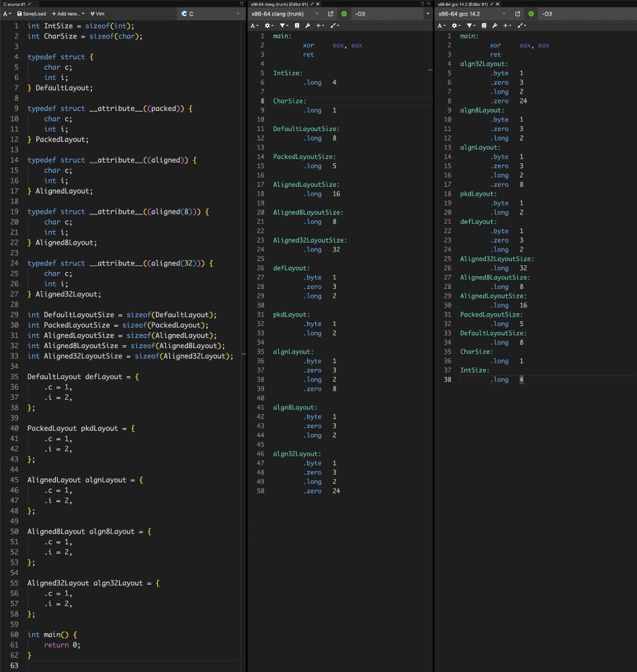Open the add new view plus menu in gcc pane

coord(508,26)
